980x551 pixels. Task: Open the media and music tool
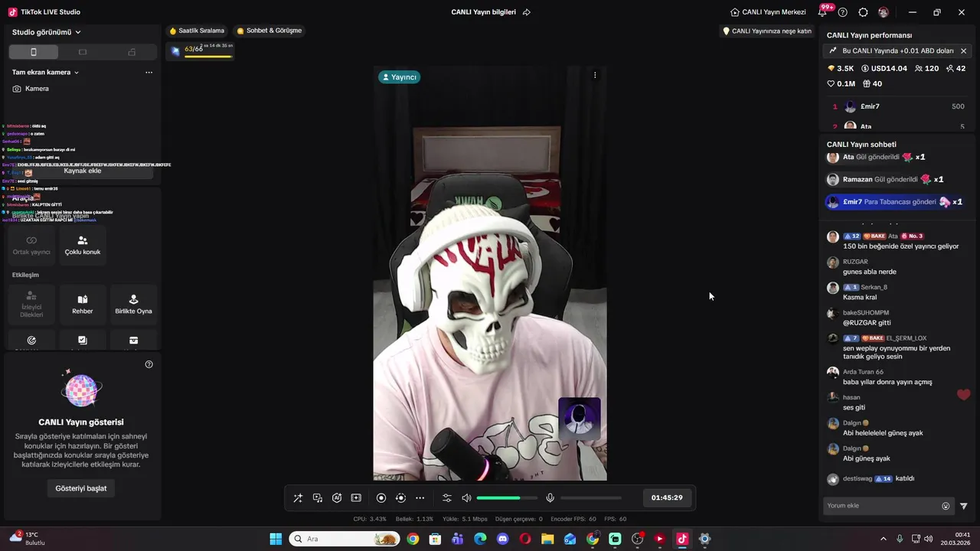click(318, 498)
